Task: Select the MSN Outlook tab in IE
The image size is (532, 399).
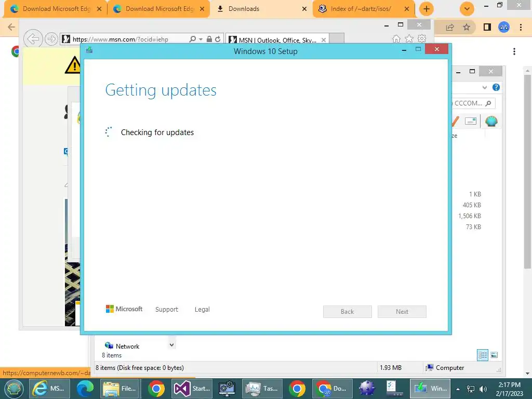Action: pos(277,40)
